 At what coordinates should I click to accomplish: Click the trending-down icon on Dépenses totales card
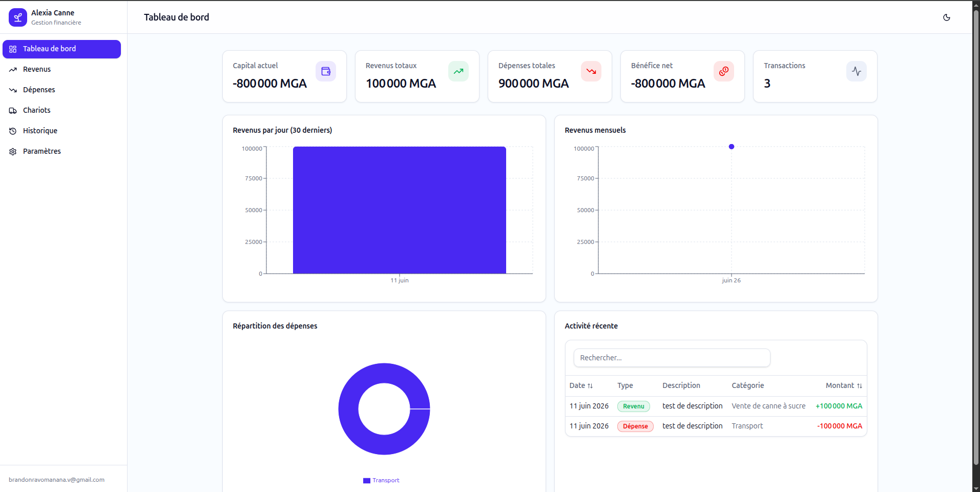point(591,71)
